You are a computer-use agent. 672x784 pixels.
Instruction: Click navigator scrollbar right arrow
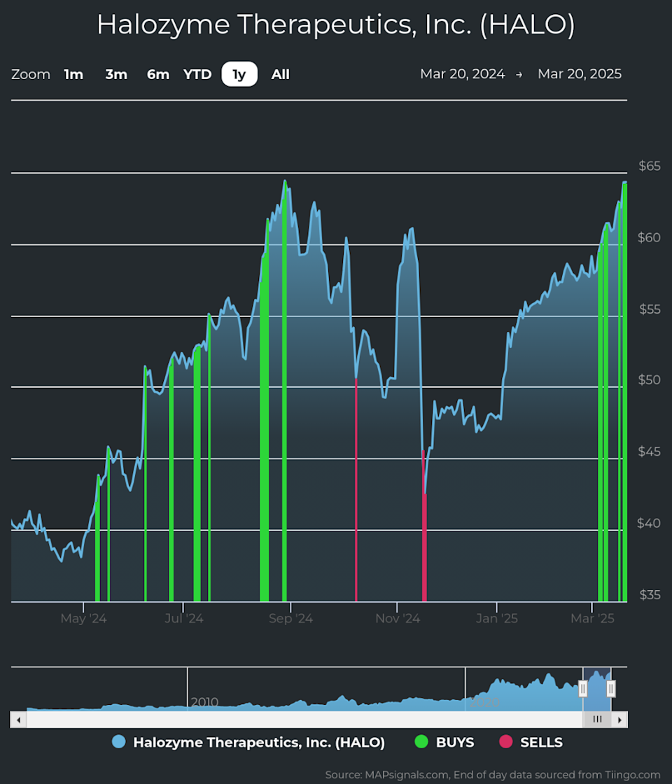619,720
